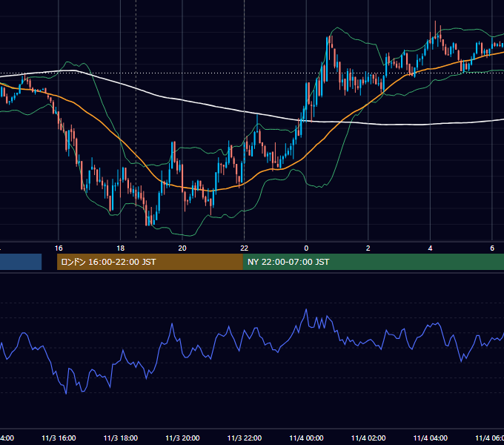Click the price chart axis label 18
504x445 pixels.
[x=121, y=248]
